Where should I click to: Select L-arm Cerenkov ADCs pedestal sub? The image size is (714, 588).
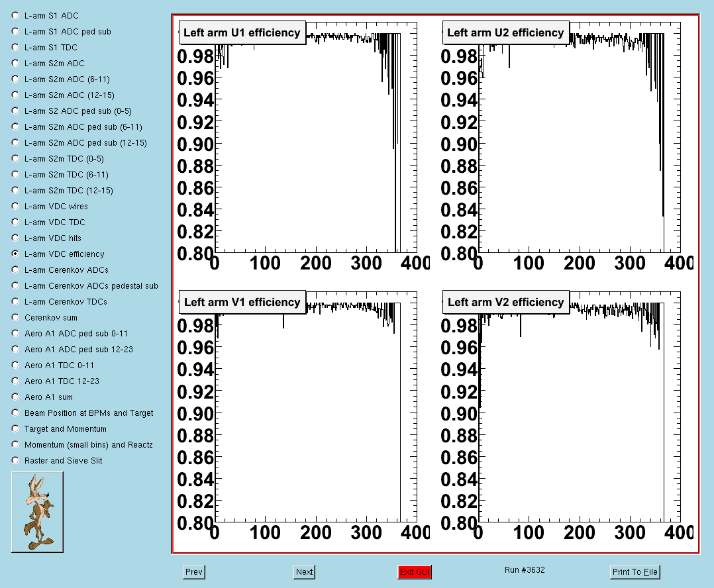(15, 286)
